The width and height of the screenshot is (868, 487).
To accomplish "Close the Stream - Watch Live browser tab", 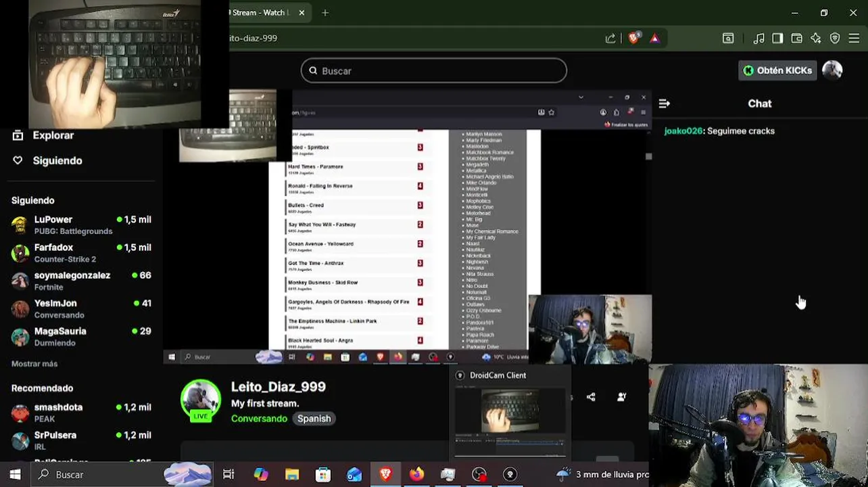I will click(302, 12).
